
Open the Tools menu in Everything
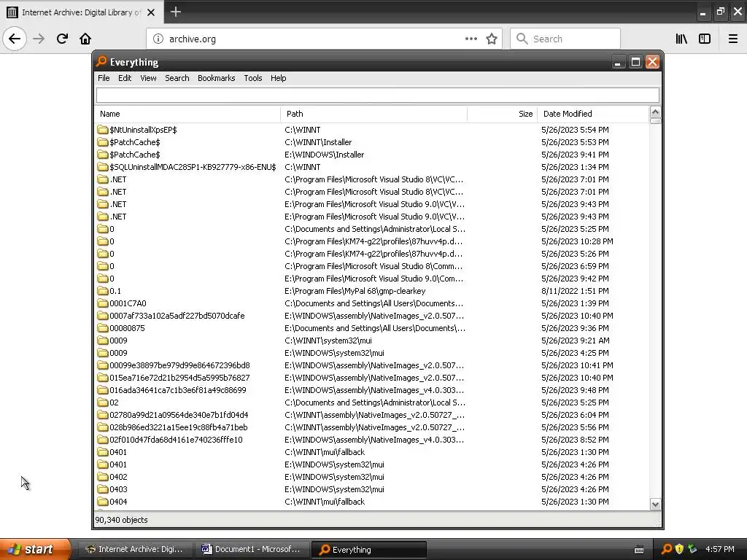pos(253,78)
